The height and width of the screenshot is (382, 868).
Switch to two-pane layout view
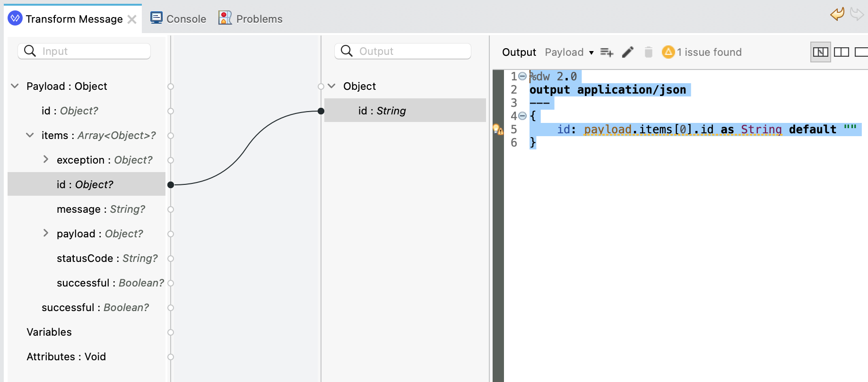point(841,52)
